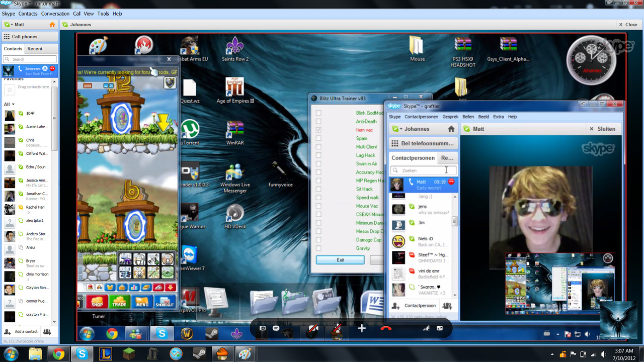Click Add a contact button

[x=21, y=332]
